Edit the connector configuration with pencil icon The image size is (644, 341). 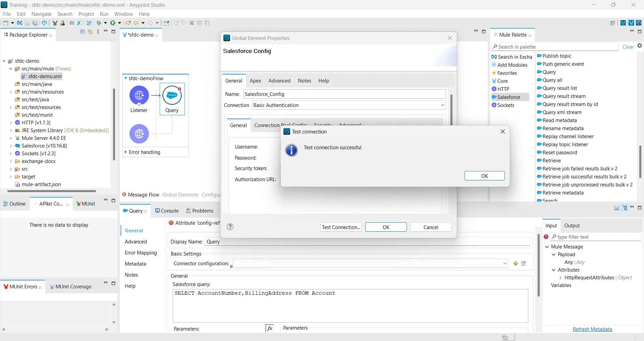pos(524,263)
